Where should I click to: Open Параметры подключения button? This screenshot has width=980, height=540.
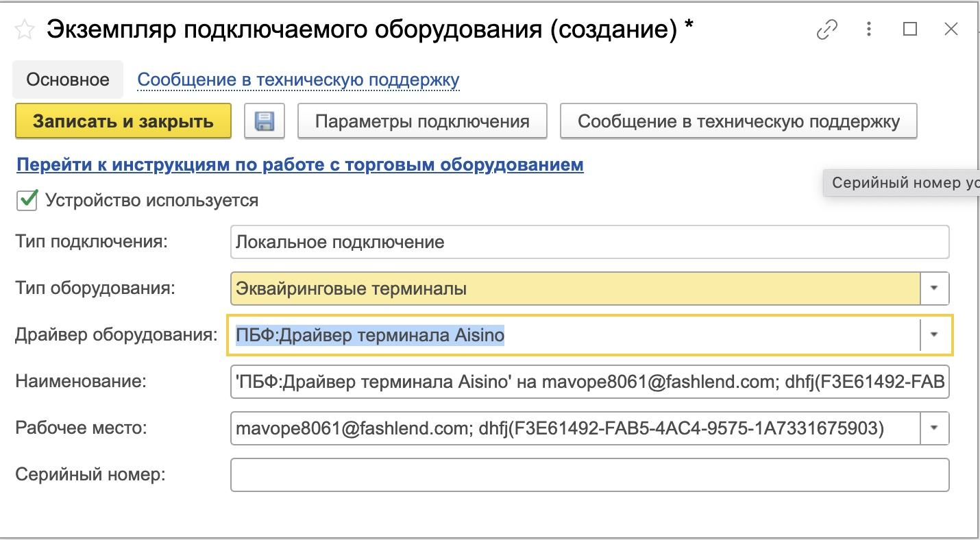[422, 121]
